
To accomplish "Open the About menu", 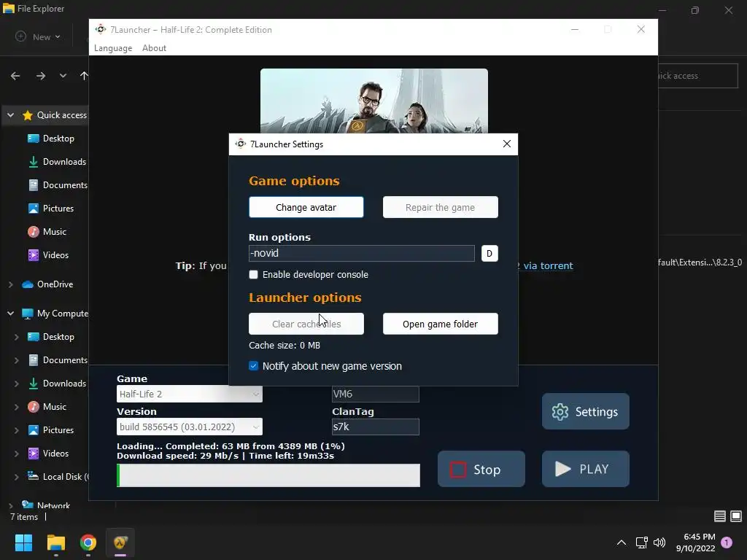I will coord(154,48).
